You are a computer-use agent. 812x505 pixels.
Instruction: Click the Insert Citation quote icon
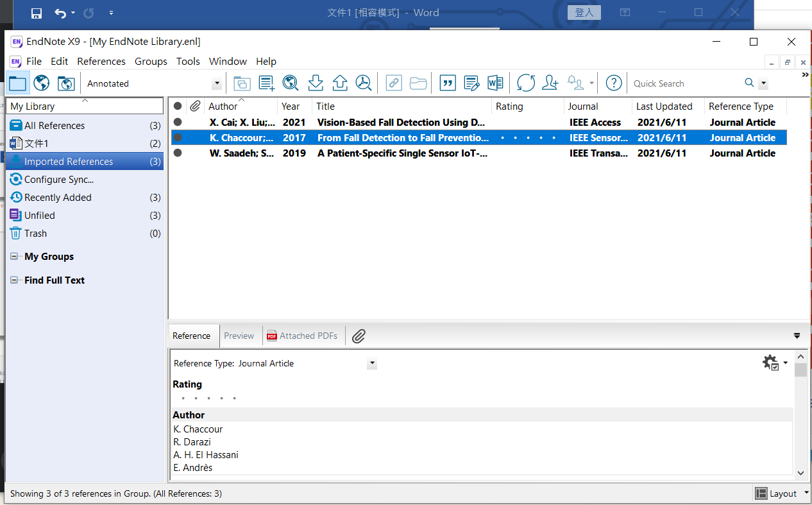(x=448, y=83)
